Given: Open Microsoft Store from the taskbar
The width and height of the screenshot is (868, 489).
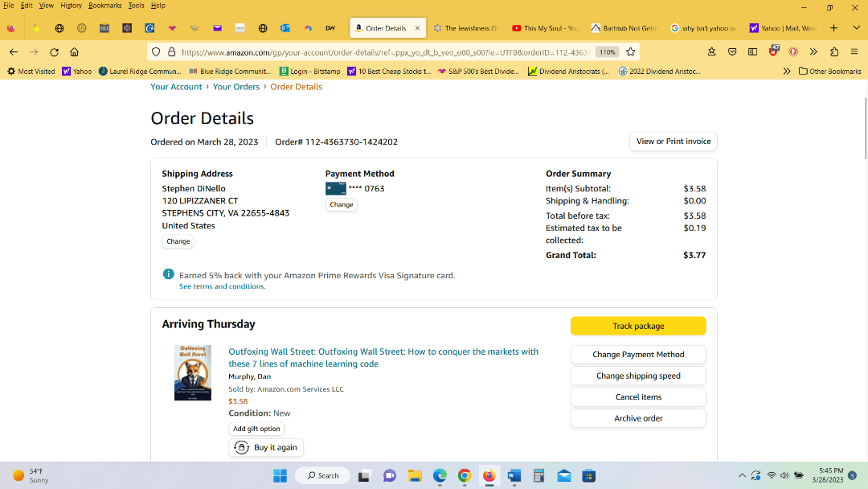Looking at the screenshot, I should 589,475.
